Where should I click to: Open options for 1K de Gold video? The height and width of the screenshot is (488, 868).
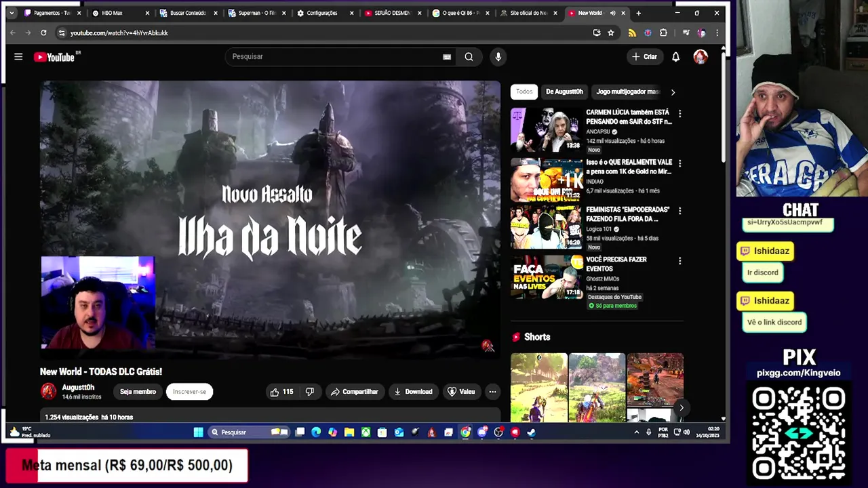(679, 163)
